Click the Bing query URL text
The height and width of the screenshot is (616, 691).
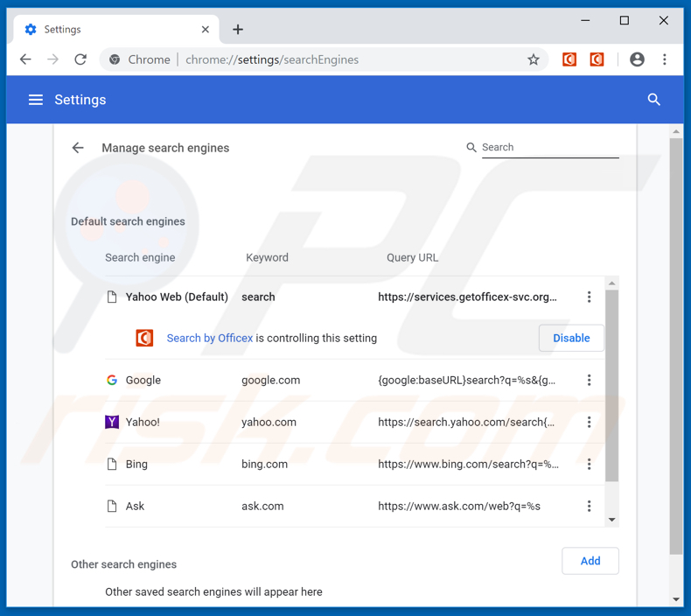pos(469,464)
